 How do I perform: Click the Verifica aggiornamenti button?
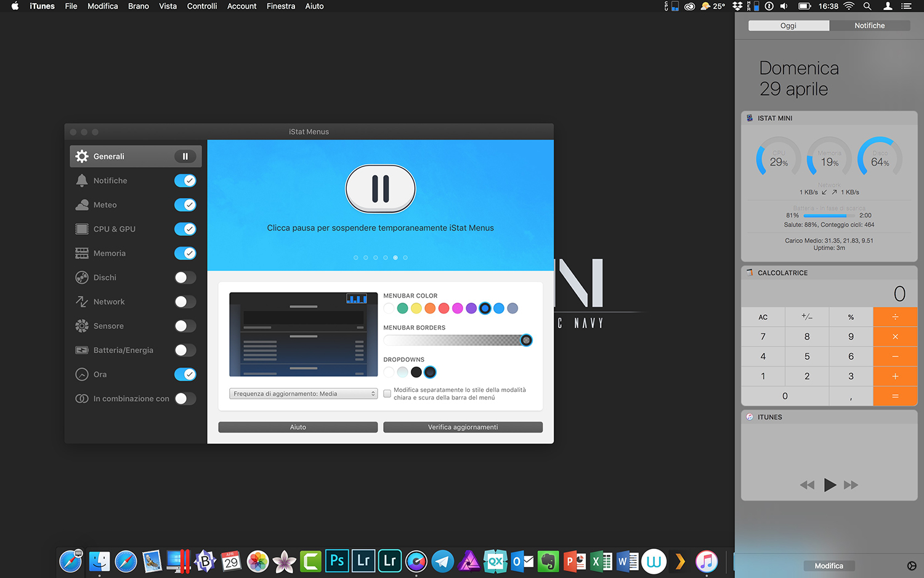(463, 427)
